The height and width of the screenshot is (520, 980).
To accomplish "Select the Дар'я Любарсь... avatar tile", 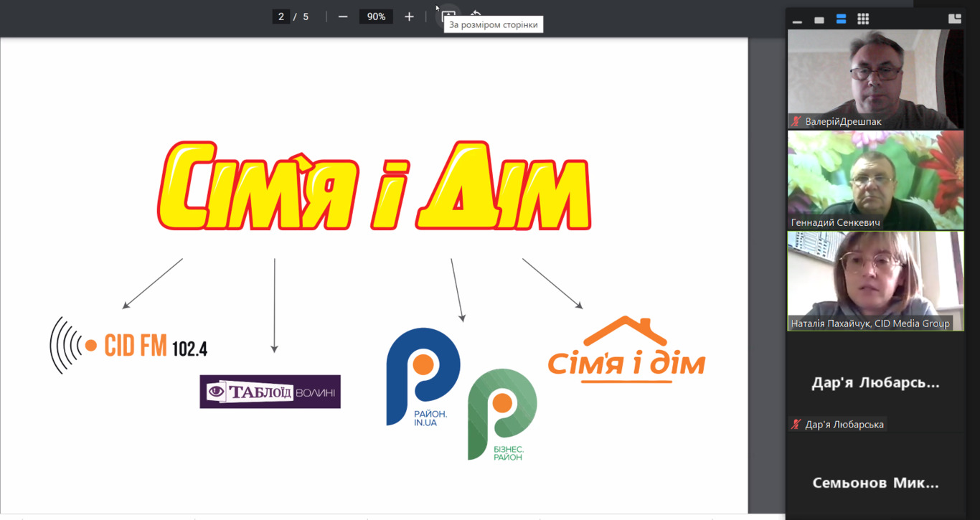I will point(875,382).
